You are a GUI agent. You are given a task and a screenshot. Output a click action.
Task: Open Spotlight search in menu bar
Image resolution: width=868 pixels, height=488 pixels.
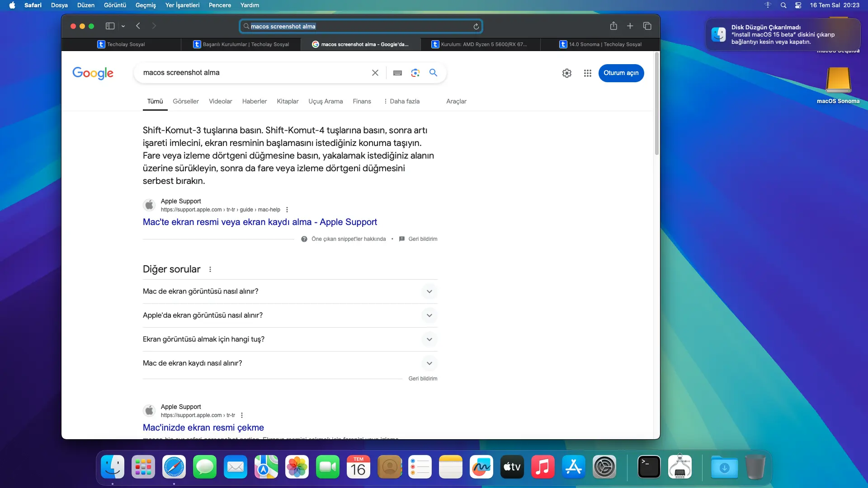783,5
